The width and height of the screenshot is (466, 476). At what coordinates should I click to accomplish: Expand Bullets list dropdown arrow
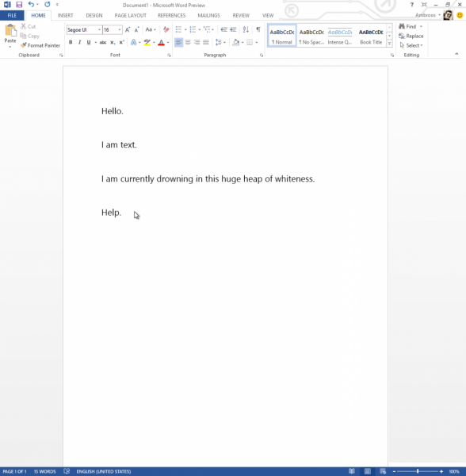tap(185, 30)
